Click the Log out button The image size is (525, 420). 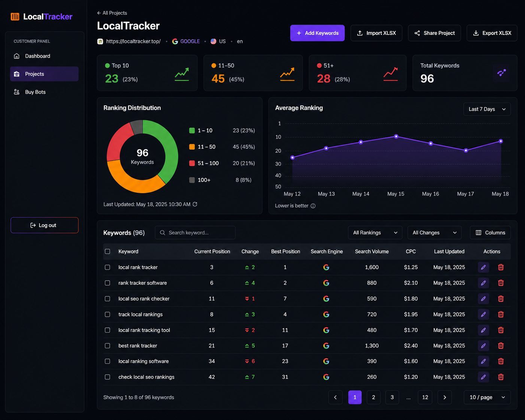(x=45, y=225)
